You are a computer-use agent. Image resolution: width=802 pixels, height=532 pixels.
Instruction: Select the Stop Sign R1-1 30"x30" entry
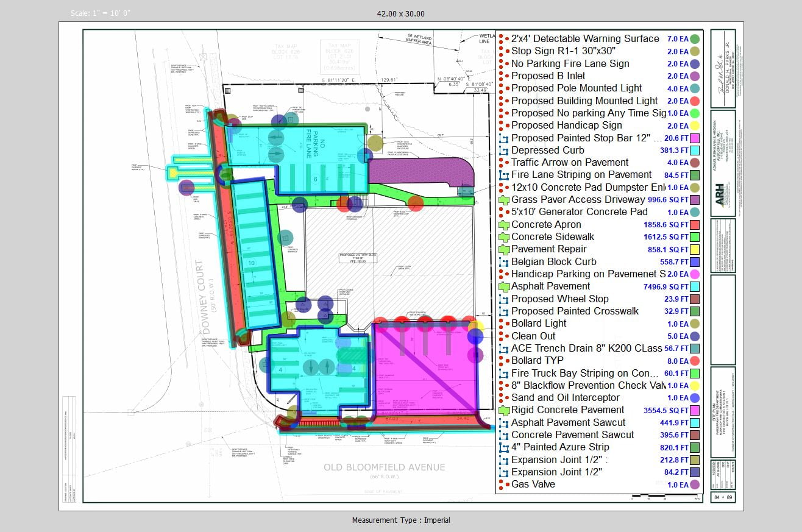tap(562, 51)
